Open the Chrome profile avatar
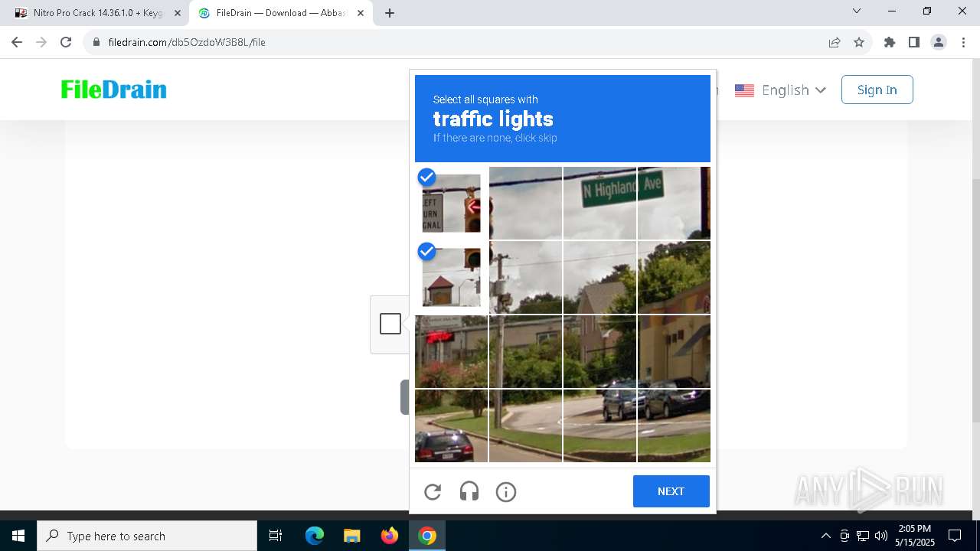The width and height of the screenshot is (980, 551). (939, 42)
